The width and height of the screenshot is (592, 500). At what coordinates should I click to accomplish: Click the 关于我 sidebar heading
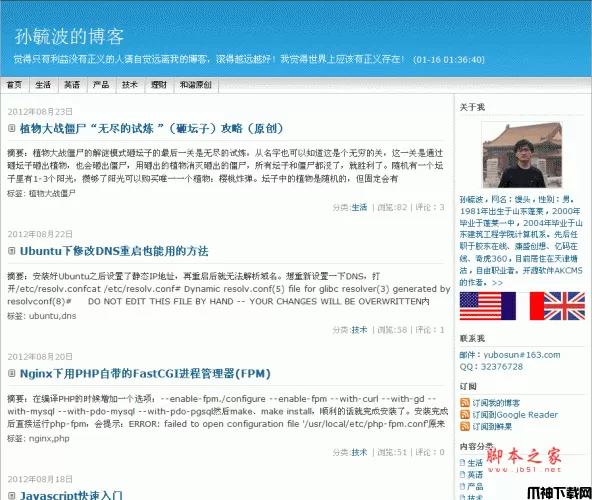[472, 107]
